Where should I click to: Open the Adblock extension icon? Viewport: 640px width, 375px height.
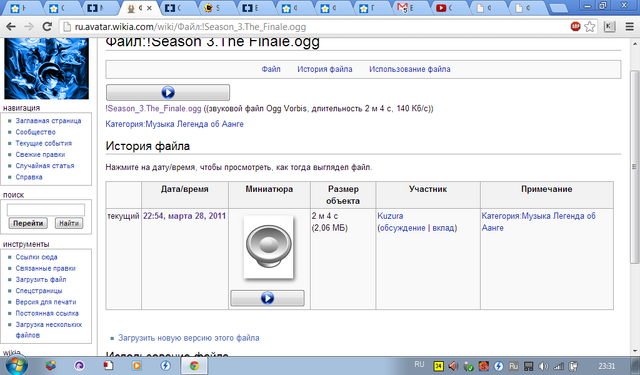[576, 27]
